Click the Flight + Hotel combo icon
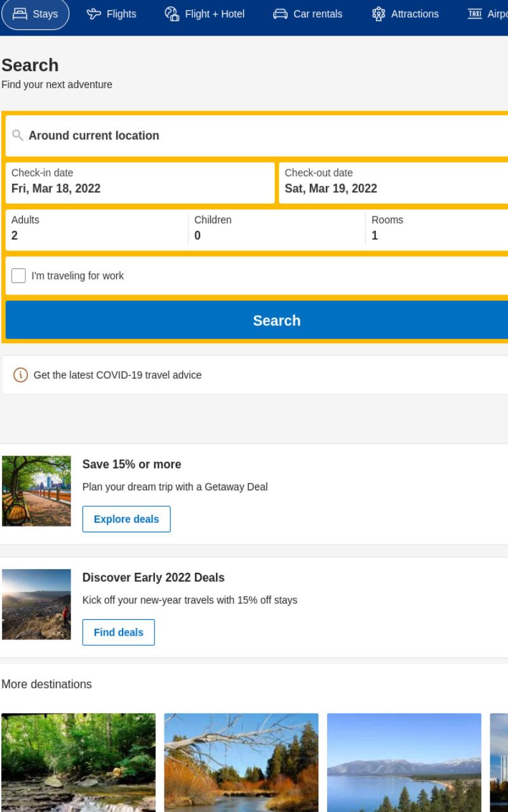The height and width of the screenshot is (812, 508). point(171,13)
